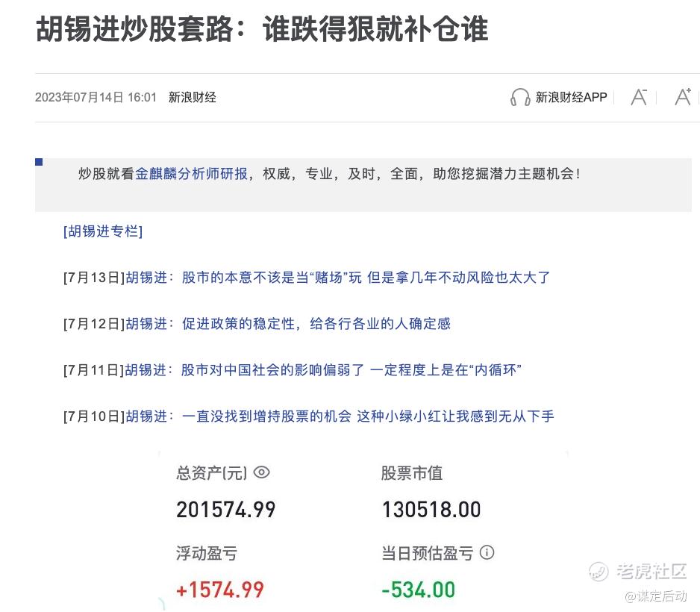Click info icon beside 当日预估盈亏
This screenshot has width=700, height=612.
click(x=487, y=553)
